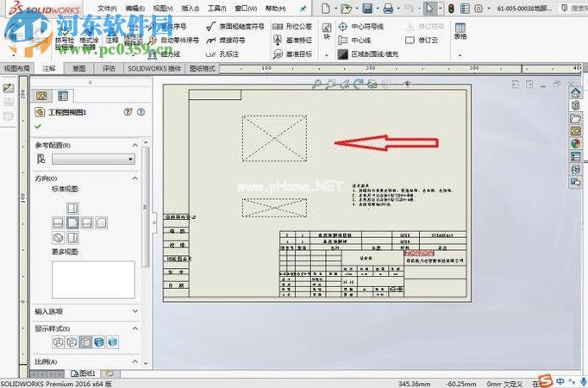Viewport: 588px width, 388px height.
Task: Click the Save floppy disk icon
Action: click(x=367, y=9)
